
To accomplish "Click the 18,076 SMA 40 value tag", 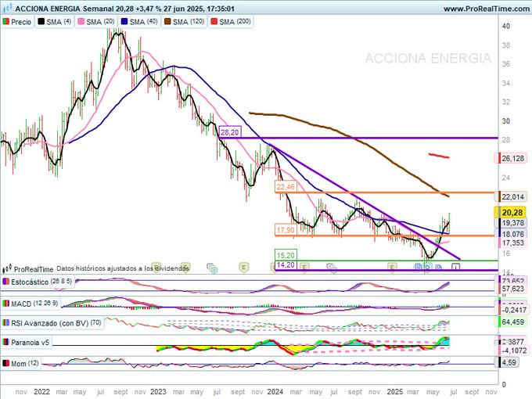I will point(512,234).
